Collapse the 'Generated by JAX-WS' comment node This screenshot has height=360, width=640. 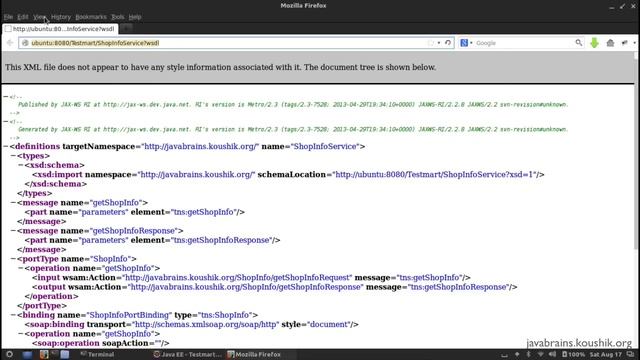coord(5,121)
